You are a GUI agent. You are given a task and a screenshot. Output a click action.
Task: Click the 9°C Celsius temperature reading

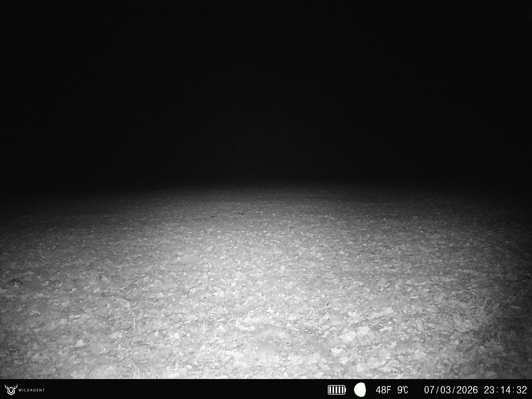coord(403,390)
